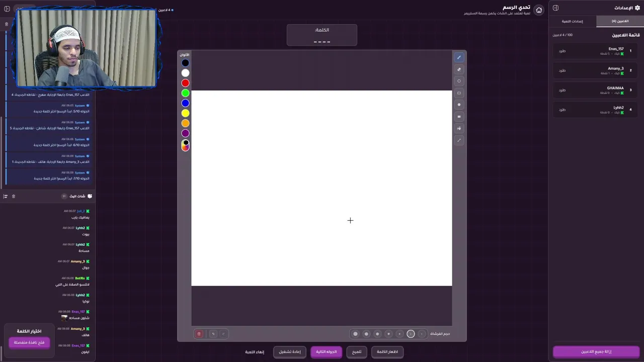Screen dimensions: 644x362
Task: Collapse the settings panel with arrow icon
Action: click(555, 8)
